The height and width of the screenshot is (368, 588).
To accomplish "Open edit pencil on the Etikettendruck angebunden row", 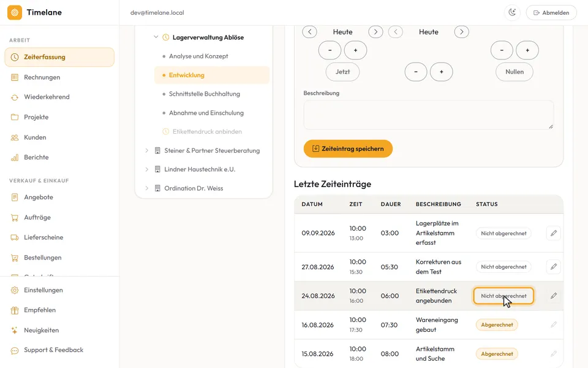I will coord(554,296).
